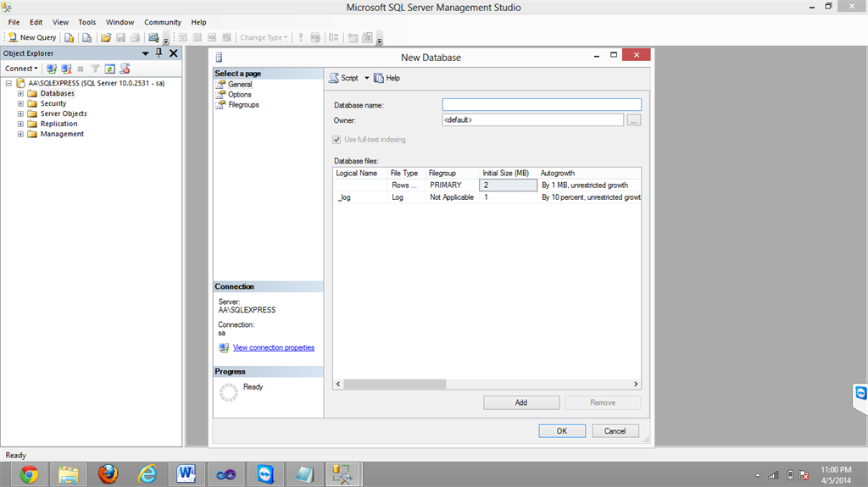Open the Change Type dropdown

(x=264, y=37)
